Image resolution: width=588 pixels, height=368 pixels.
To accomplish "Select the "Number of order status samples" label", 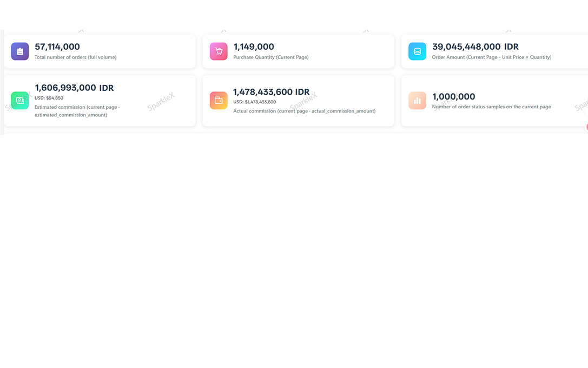I will [491, 107].
